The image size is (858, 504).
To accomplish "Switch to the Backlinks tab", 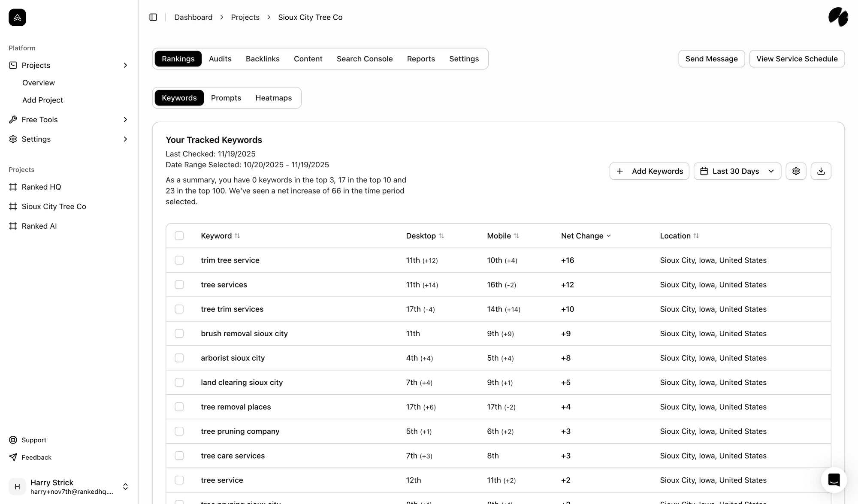I will click(x=263, y=59).
